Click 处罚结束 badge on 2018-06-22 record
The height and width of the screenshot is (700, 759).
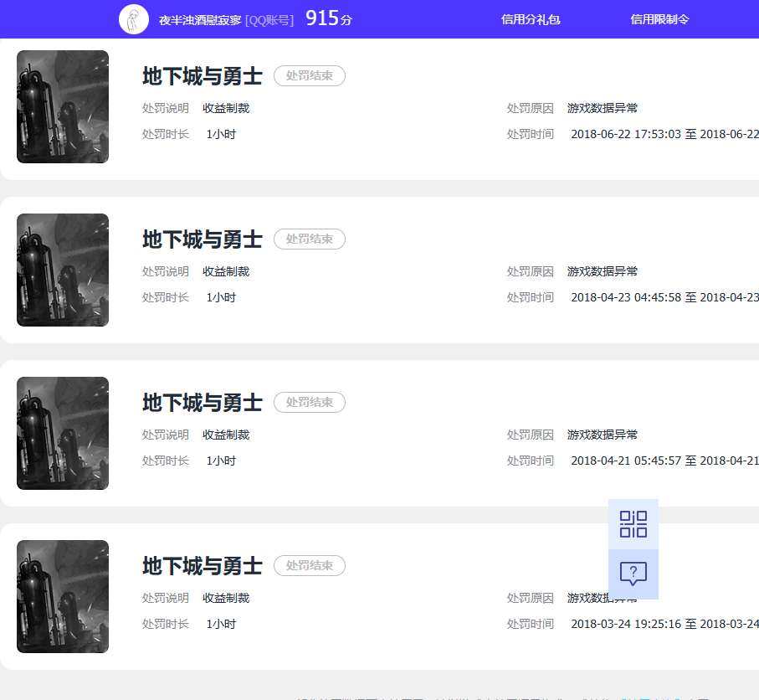point(310,76)
